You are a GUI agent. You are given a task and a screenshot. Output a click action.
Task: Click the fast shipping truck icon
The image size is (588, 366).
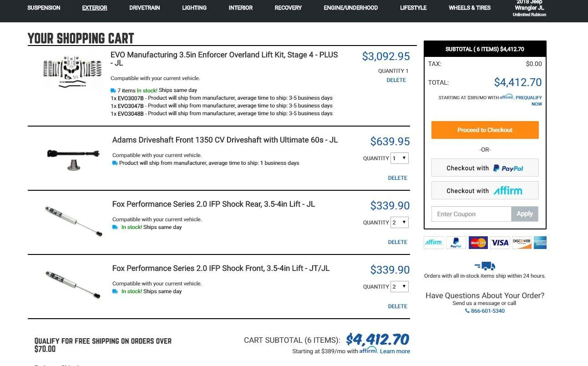pyautogui.click(x=485, y=266)
